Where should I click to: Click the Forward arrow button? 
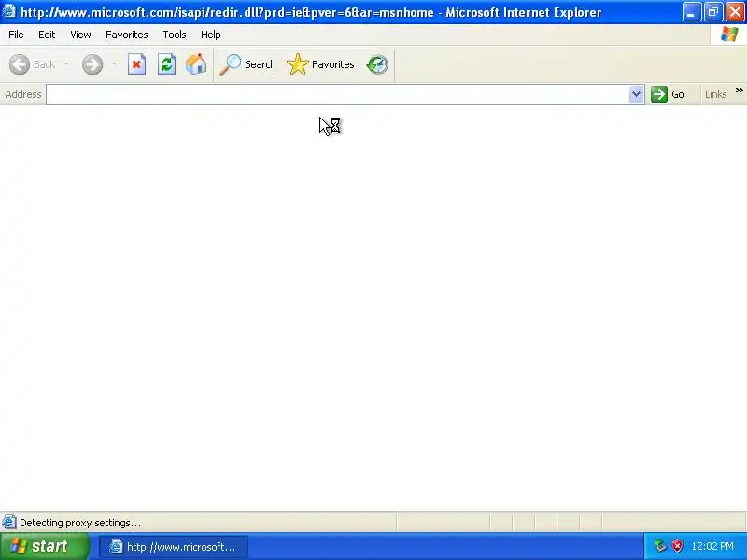(x=92, y=64)
